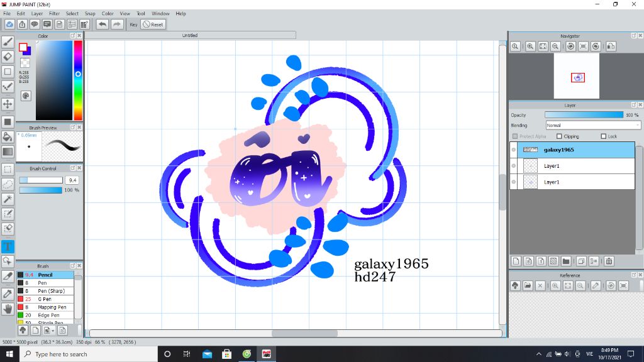644x362 pixels.
Task: Select the G Pen brush
Action: coord(45,299)
